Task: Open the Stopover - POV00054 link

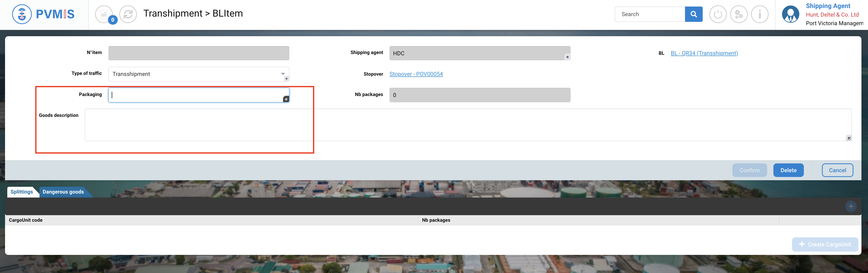Action: 416,74
